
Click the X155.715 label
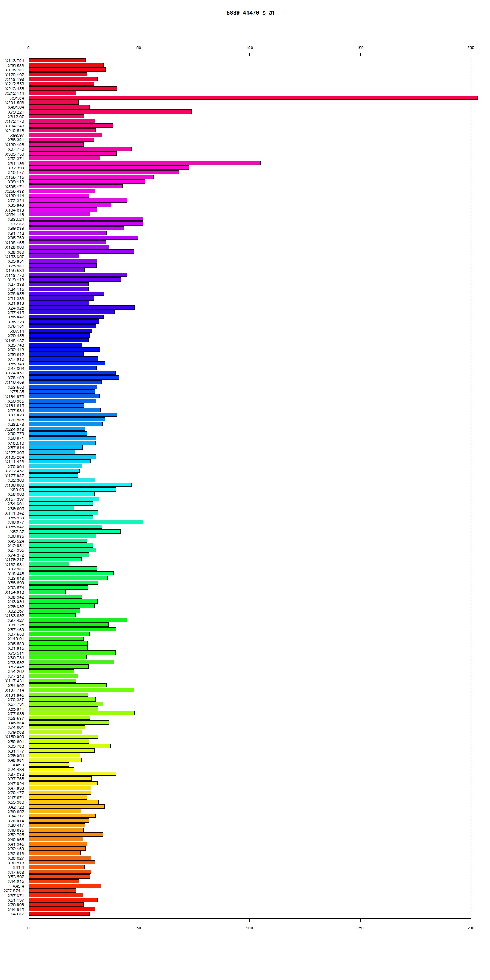(15, 177)
